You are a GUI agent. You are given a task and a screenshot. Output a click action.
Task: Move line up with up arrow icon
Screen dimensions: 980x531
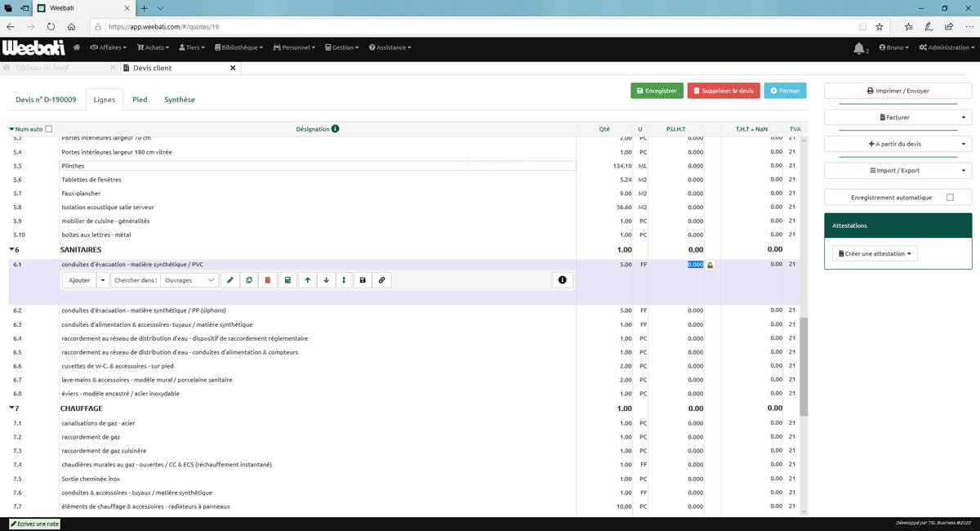click(308, 280)
